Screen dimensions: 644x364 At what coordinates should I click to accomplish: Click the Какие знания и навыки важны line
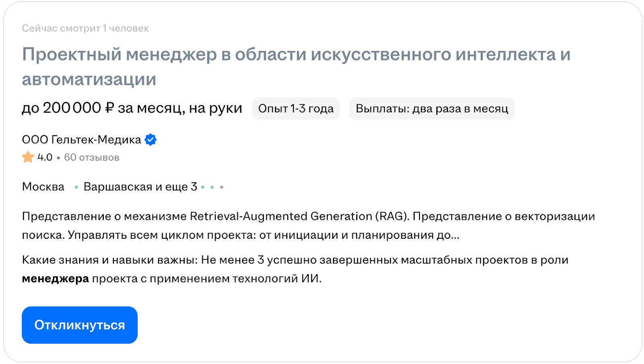tap(109, 260)
